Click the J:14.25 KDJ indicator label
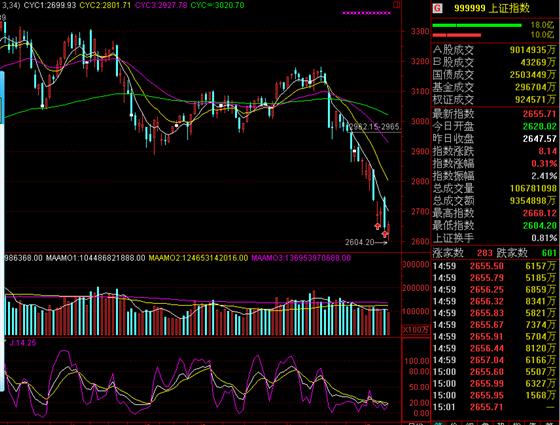This screenshot has width=560, height=425. pos(23,343)
